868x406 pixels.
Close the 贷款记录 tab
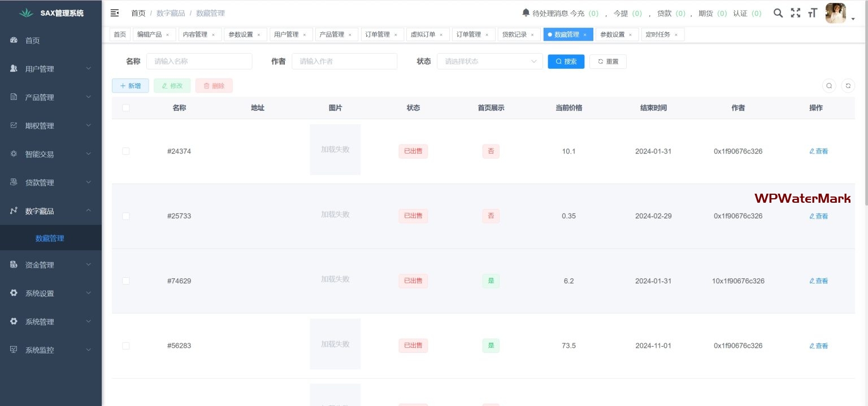point(532,35)
